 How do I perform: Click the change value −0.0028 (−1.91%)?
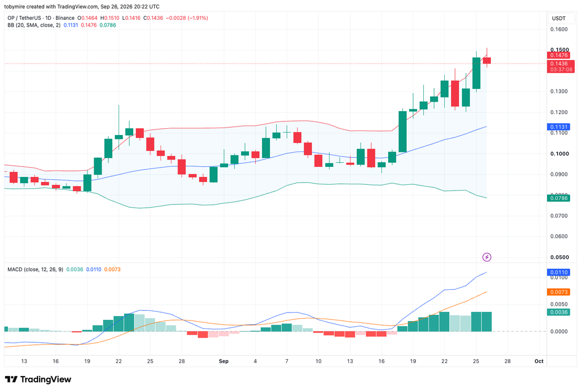pyautogui.click(x=187, y=18)
